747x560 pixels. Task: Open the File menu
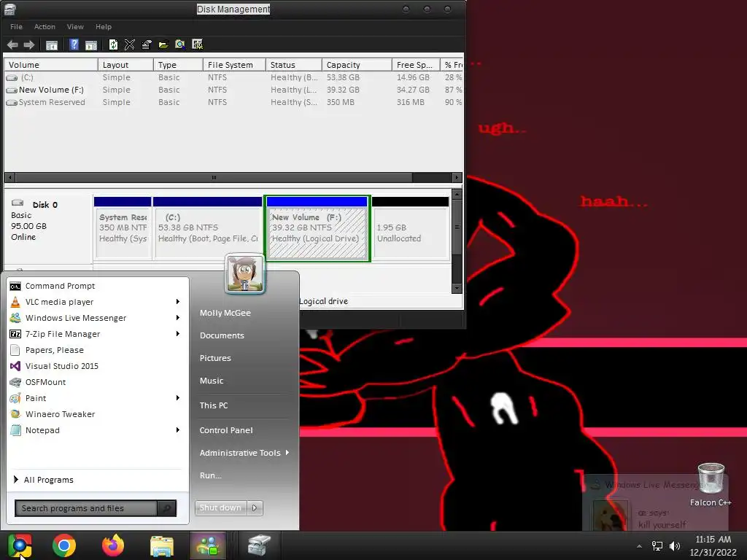coord(16,27)
